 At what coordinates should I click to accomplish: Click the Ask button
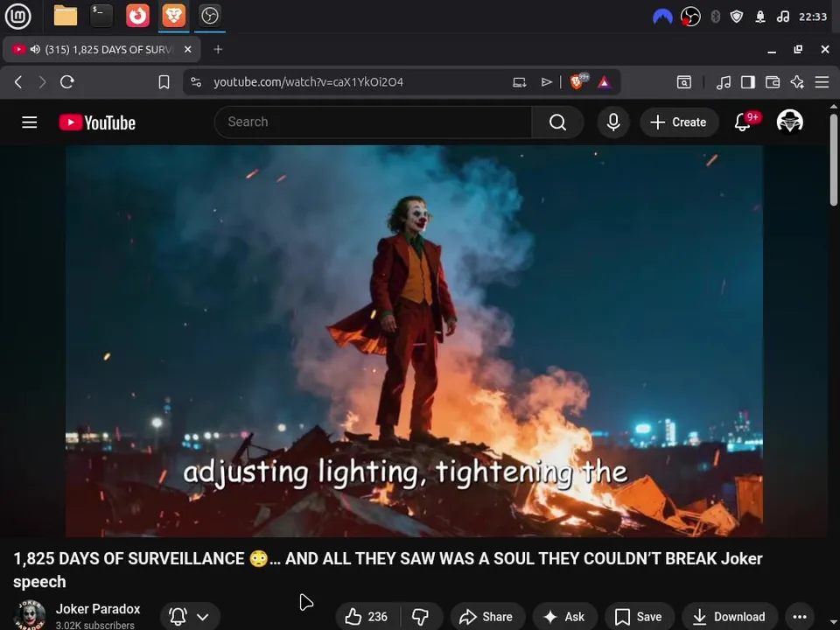[x=564, y=617]
